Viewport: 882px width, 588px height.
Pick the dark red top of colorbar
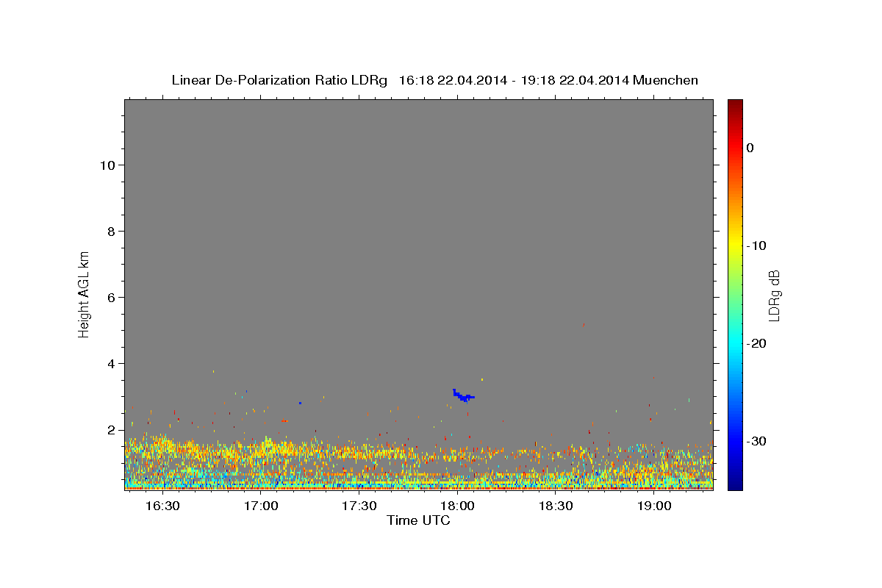tap(735, 104)
